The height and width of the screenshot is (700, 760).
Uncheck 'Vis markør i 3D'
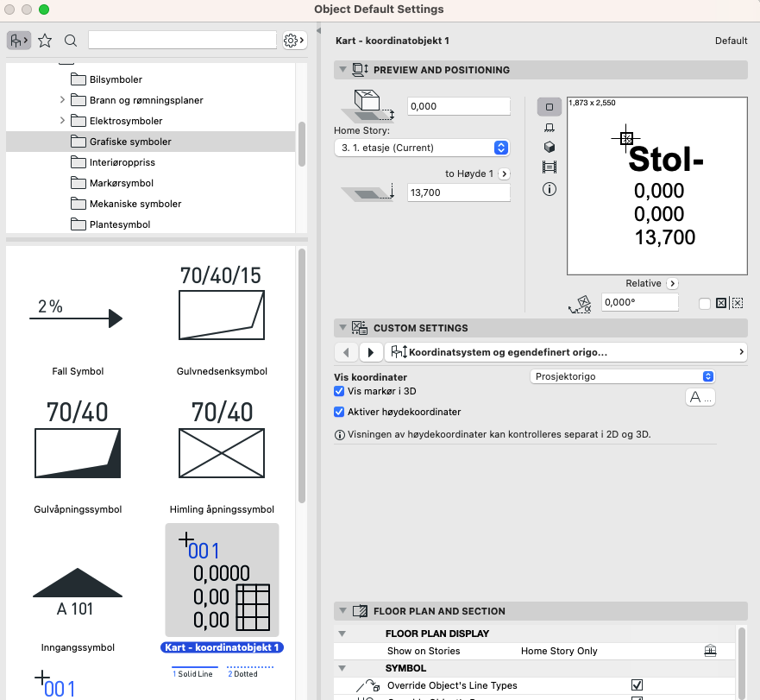pyautogui.click(x=339, y=392)
